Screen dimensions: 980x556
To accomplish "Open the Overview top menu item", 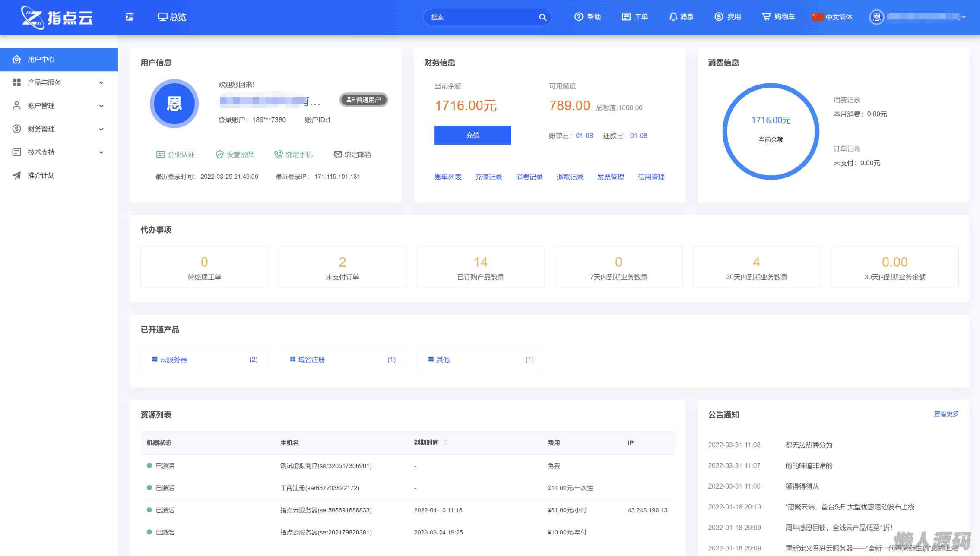I will point(172,17).
